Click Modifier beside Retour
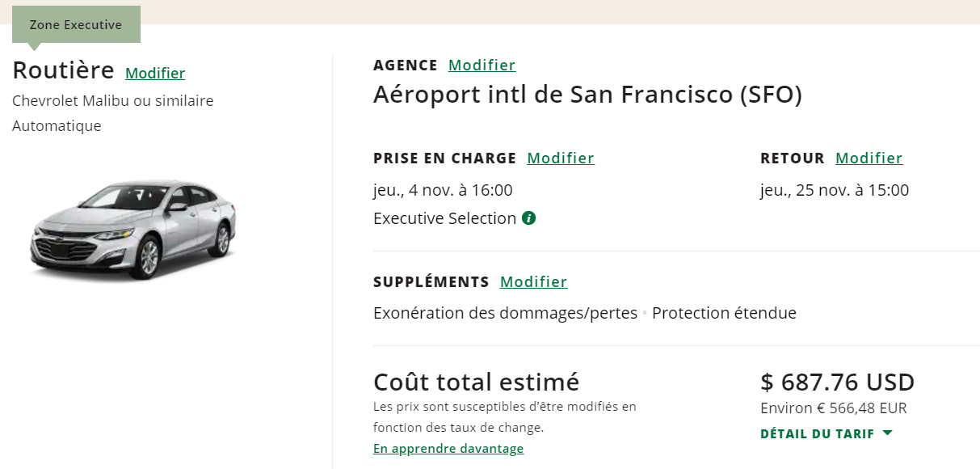The image size is (980, 469). pos(869,158)
